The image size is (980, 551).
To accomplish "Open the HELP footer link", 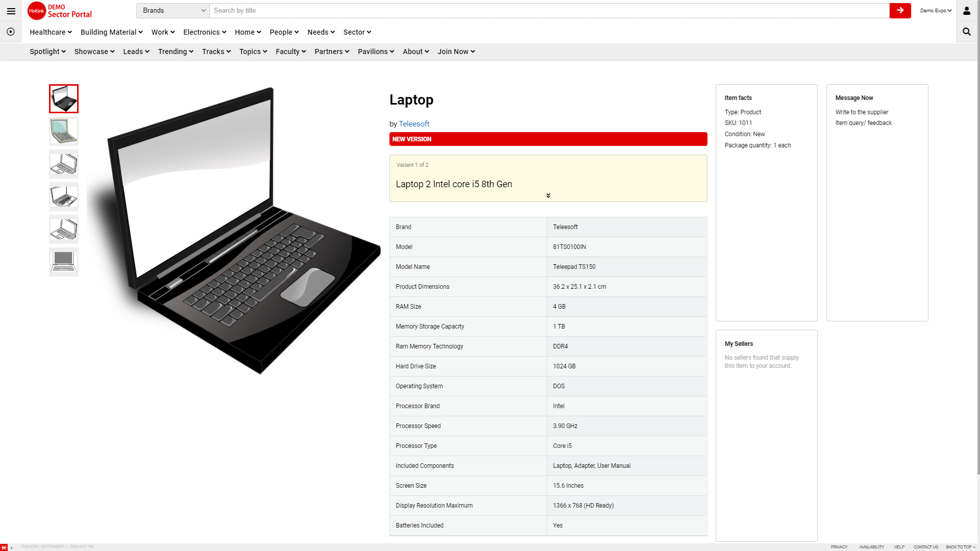I will 899,547.
